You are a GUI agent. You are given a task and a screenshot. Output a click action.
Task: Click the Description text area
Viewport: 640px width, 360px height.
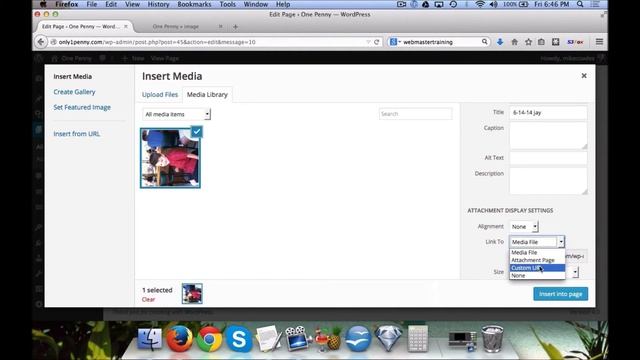[x=548, y=181]
